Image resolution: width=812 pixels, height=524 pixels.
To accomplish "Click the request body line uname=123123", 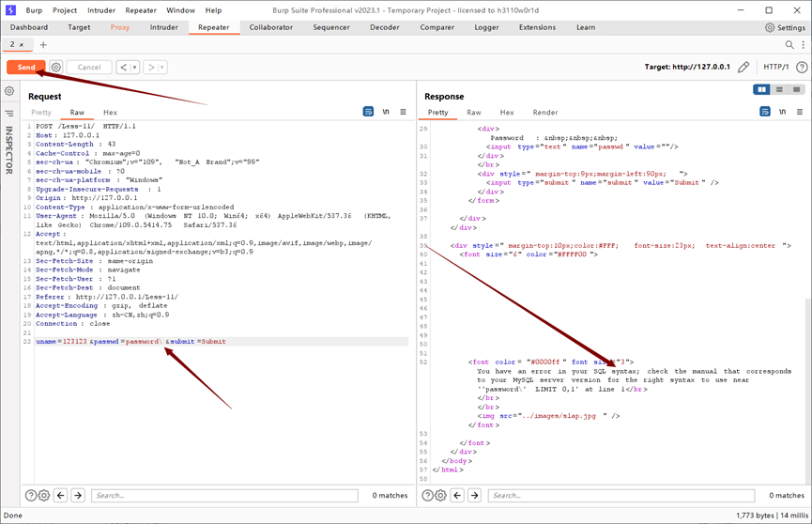I will (x=222, y=342).
